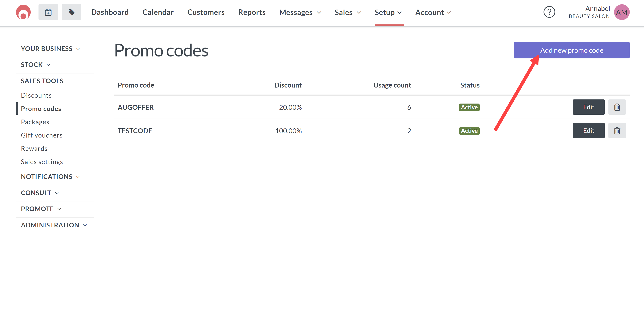Expand the Setup dropdown menu
The width and height of the screenshot is (644, 312).
coord(388,12)
